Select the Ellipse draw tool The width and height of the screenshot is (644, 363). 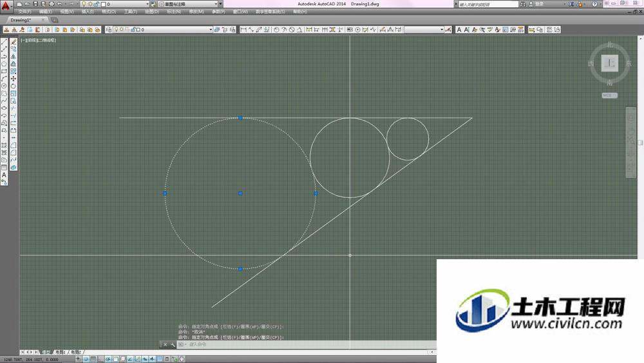pos(4,108)
